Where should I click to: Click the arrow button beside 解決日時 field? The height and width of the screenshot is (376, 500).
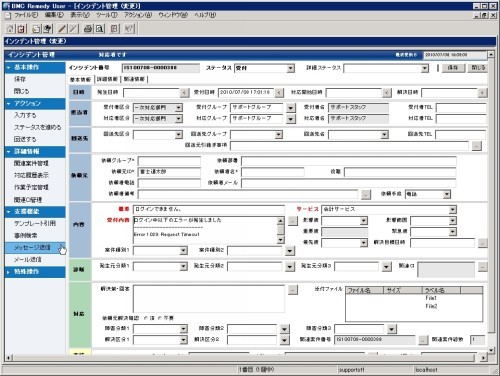click(x=482, y=93)
